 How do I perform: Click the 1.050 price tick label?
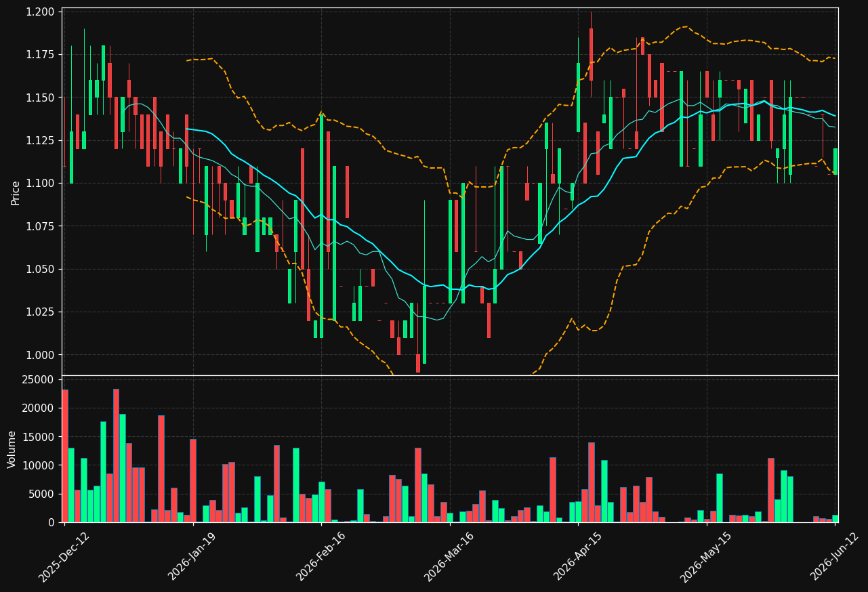[x=42, y=270]
